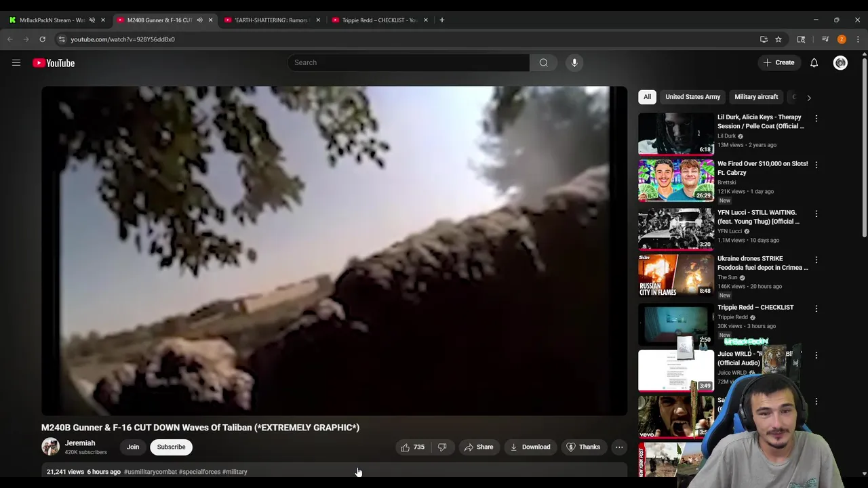Open Trippie Redd CHECKLIST thumbnail
The width and height of the screenshot is (868, 488).
pyautogui.click(x=676, y=324)
